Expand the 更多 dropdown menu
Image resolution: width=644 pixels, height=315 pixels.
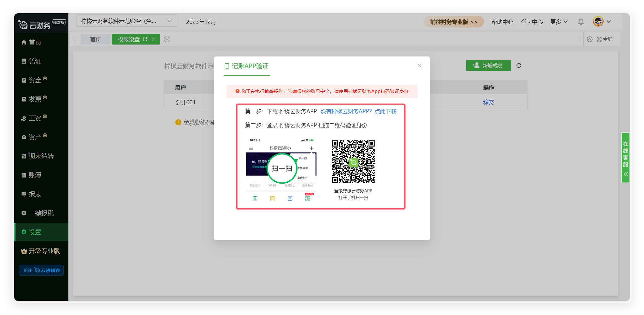559,22
